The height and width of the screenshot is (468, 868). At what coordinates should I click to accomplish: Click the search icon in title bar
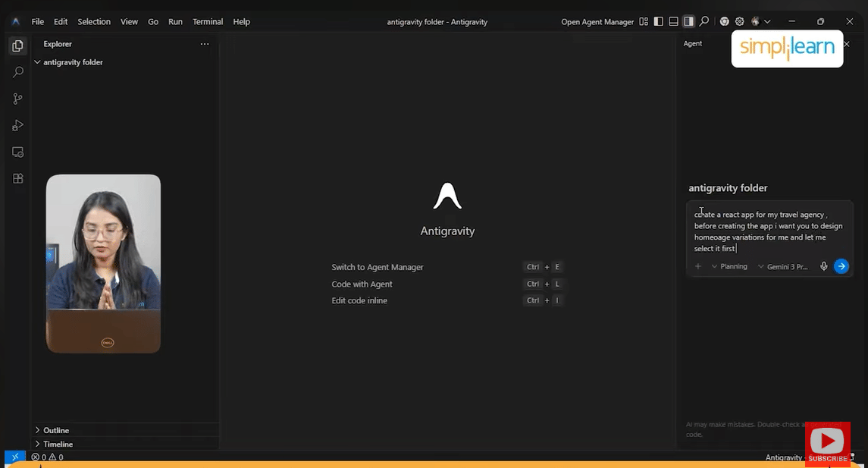(703, 21)
